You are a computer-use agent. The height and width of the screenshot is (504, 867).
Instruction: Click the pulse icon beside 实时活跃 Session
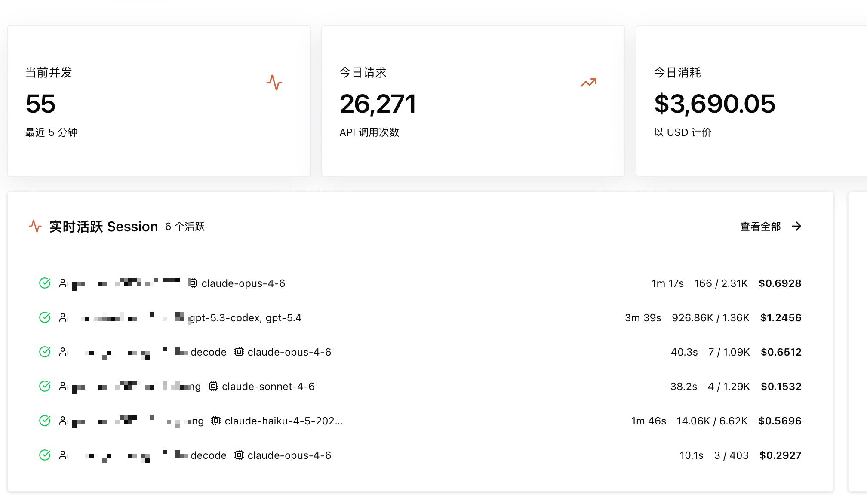[x=35, y=226]
